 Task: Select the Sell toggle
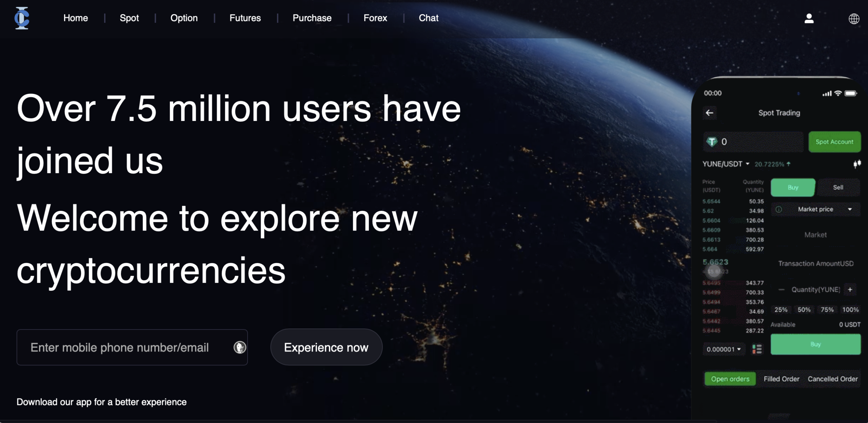pyautogui.click(x=838, y=187)
